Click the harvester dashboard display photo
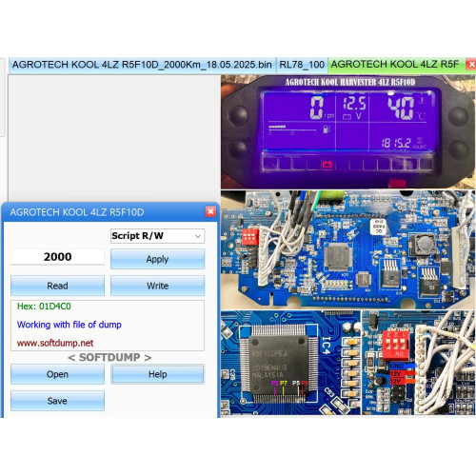Screen dimensions: 476x476 pyautogui.click(x=348, y=132)
